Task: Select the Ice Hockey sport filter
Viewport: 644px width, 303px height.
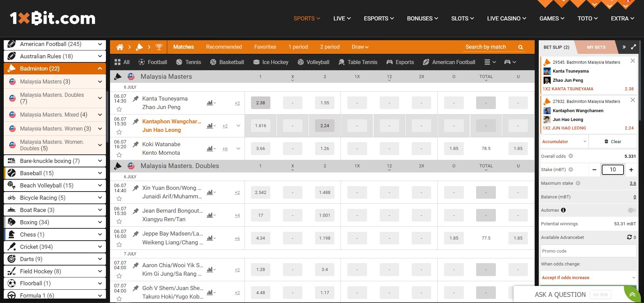Action: 271,62
